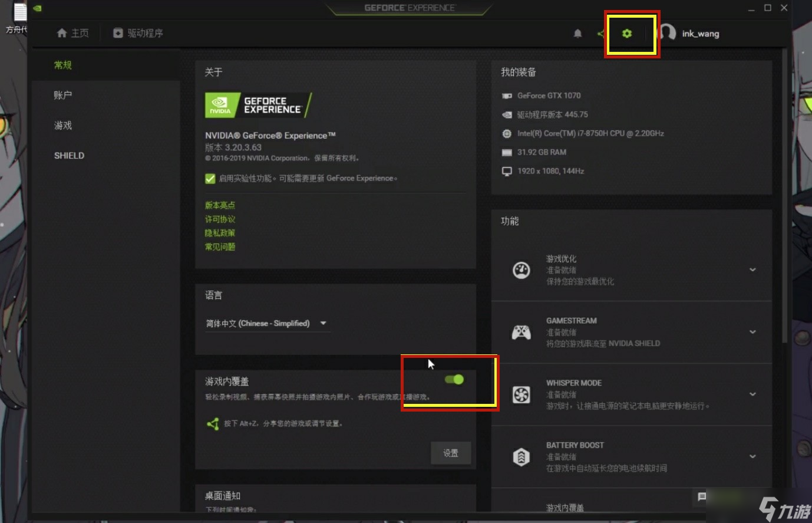Open the 许可协议 license agreement link
This screenshot has width=812, height=523.
tap(220, 219)
